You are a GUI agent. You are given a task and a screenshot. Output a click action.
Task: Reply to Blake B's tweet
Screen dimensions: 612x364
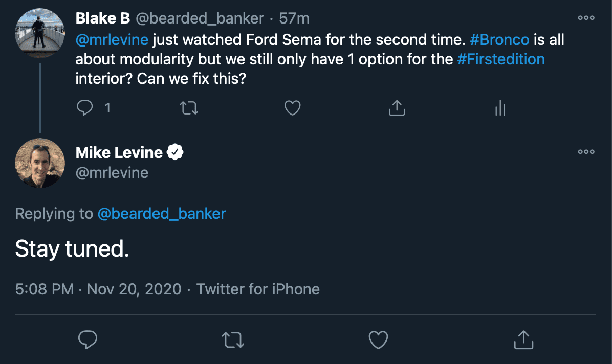(85, 108)
